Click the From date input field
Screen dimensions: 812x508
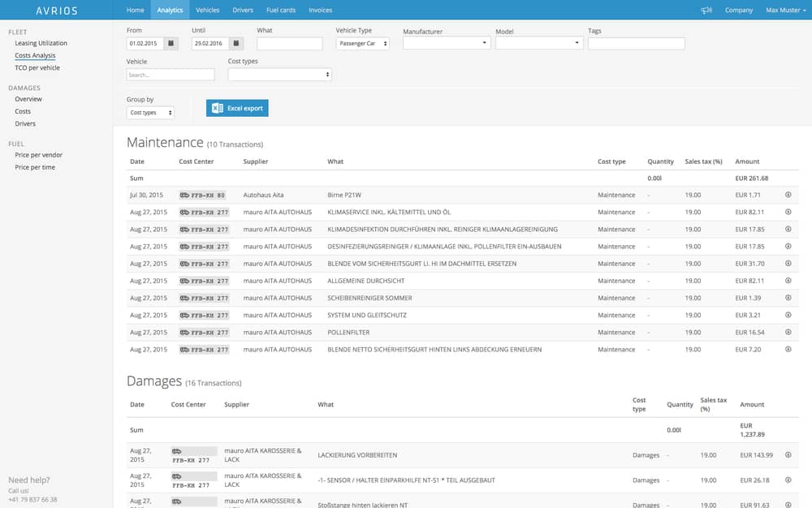tap(145, 44)
